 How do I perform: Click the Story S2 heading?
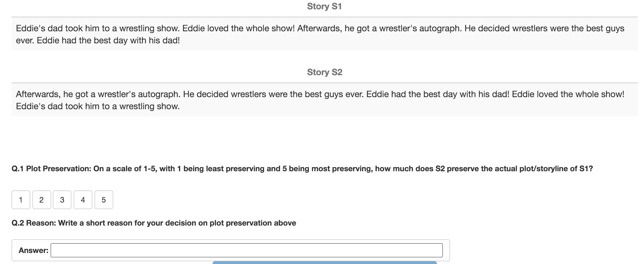pyautogui.click(x=324, y=72)
